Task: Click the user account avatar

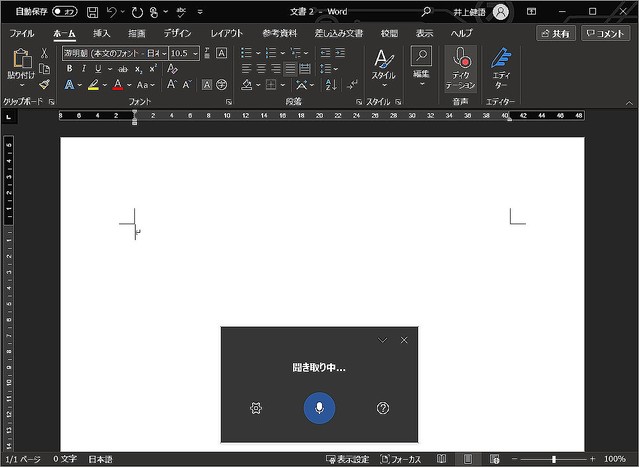Action: click(501, 12)
